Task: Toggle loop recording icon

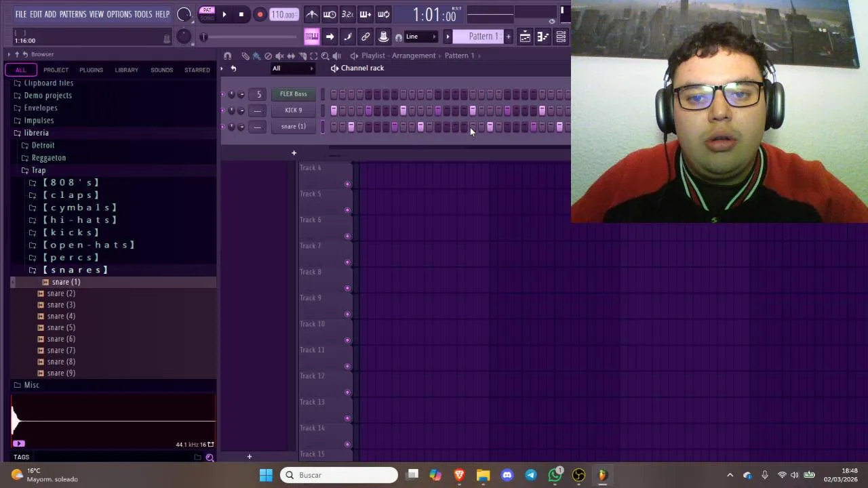Action: (383, 14)
